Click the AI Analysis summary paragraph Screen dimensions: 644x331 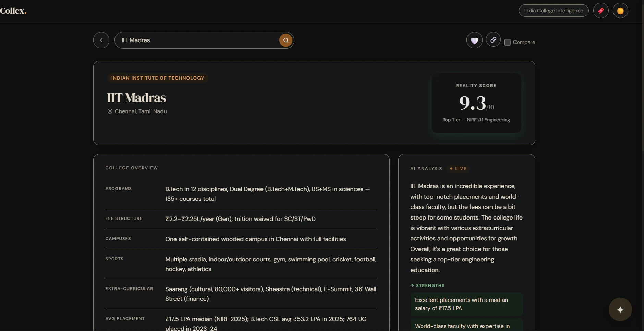[466, 228]
